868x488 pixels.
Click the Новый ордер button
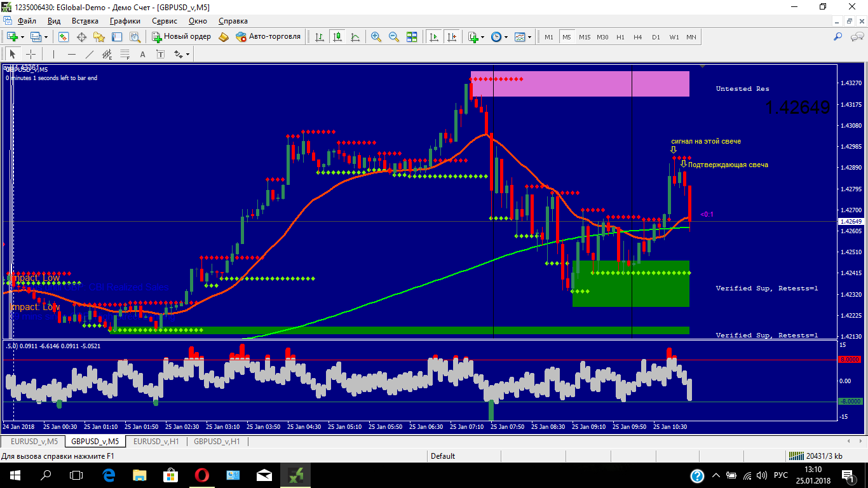coord(180,37)
